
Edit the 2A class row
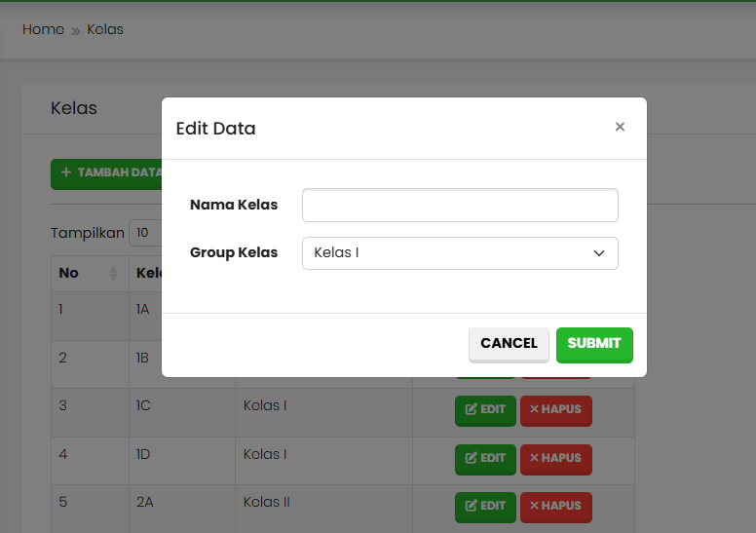pos(485,507)
